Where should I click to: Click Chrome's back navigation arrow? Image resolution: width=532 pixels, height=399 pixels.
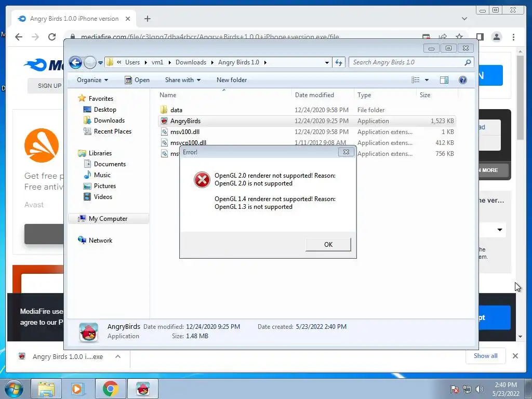click(x=19, y=37)
